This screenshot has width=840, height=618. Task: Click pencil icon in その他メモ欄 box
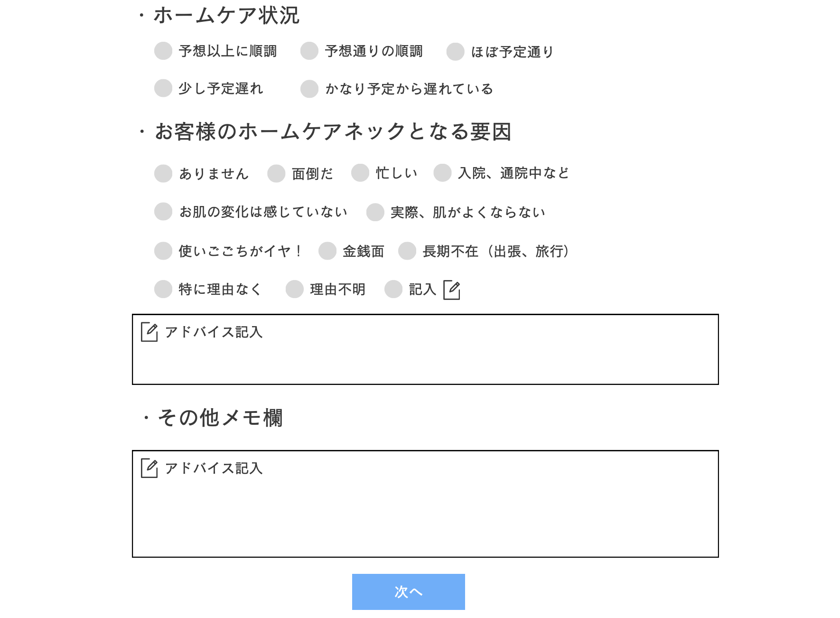(149, 468)
